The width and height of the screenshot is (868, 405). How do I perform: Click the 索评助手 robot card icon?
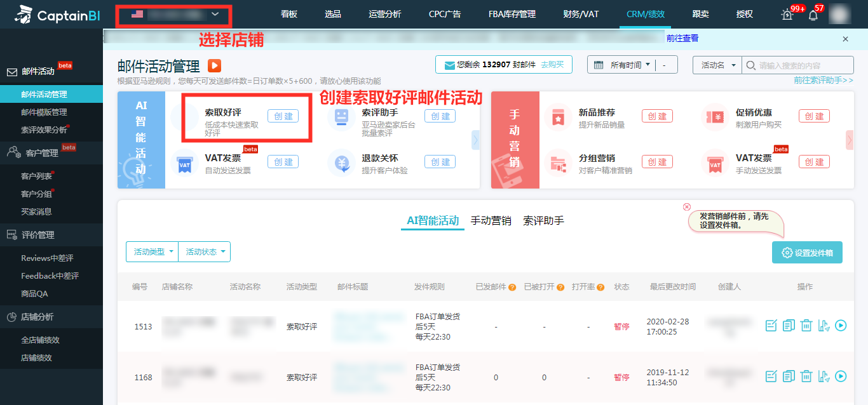[342, 117]
